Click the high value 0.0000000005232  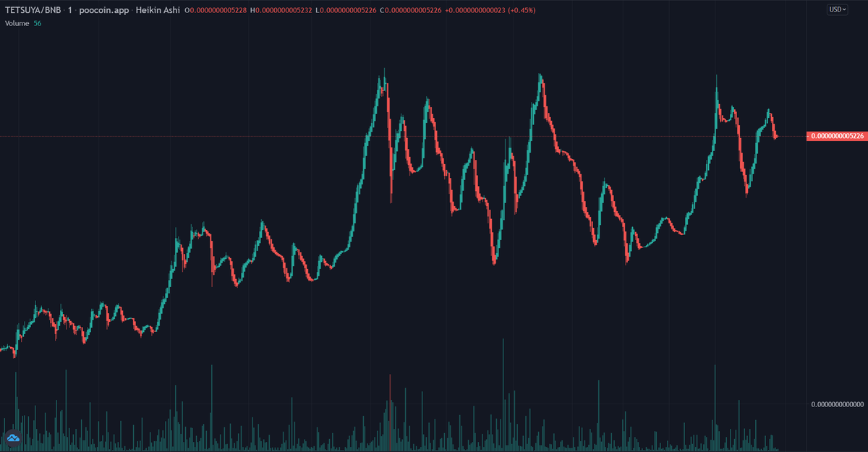coord(284,10)
